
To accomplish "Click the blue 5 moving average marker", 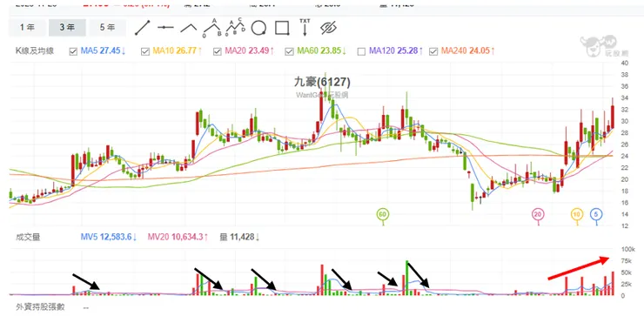I will click(596, 214).
